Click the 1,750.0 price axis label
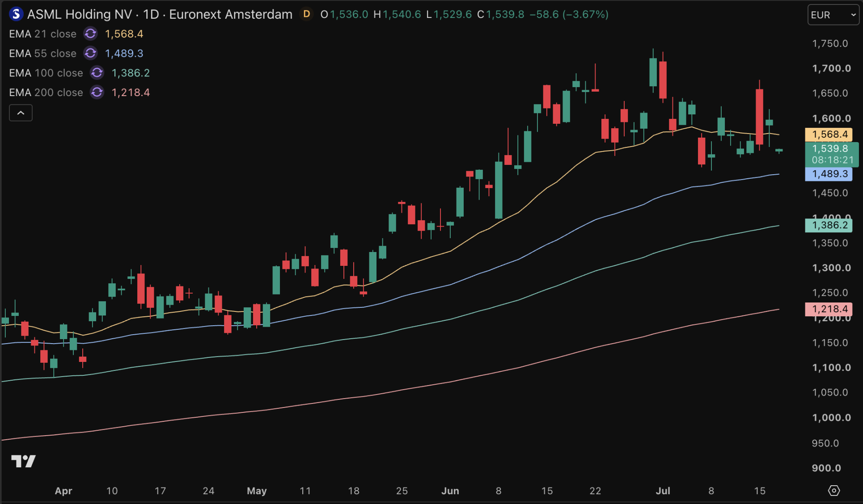This screenshot has height=504, width=863. (830, 43)
